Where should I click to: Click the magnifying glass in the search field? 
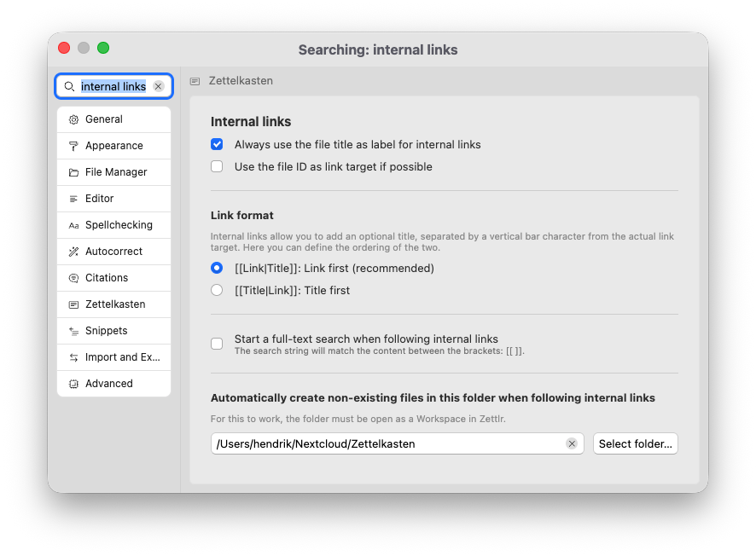tap(71, 86)
